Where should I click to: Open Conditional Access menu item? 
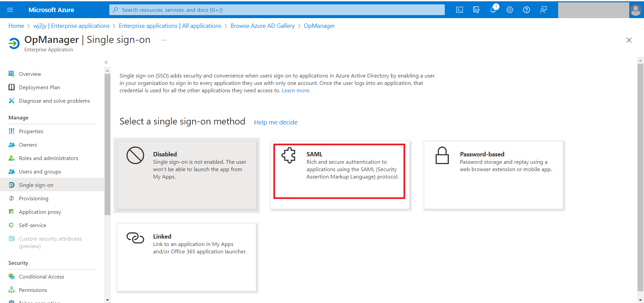tap(41, 276)
